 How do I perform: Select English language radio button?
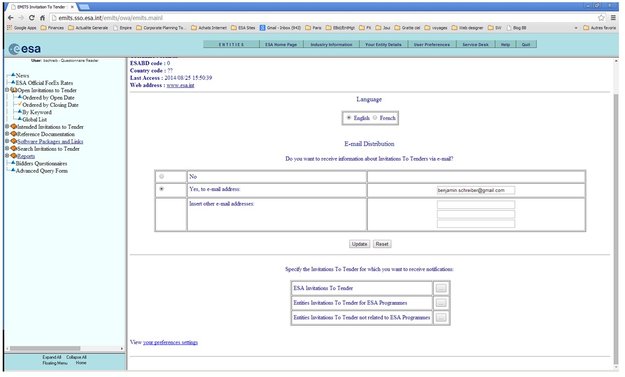(349, 118)
